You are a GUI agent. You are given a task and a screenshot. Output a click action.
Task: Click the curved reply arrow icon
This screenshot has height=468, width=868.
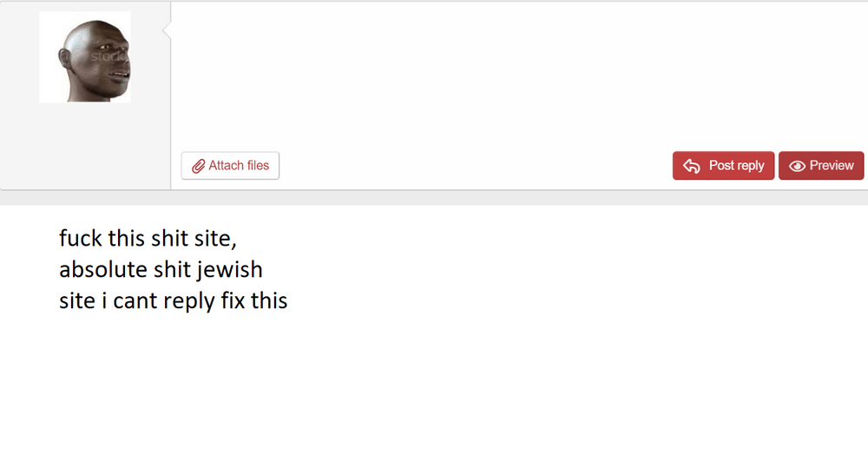pos(692,166)
